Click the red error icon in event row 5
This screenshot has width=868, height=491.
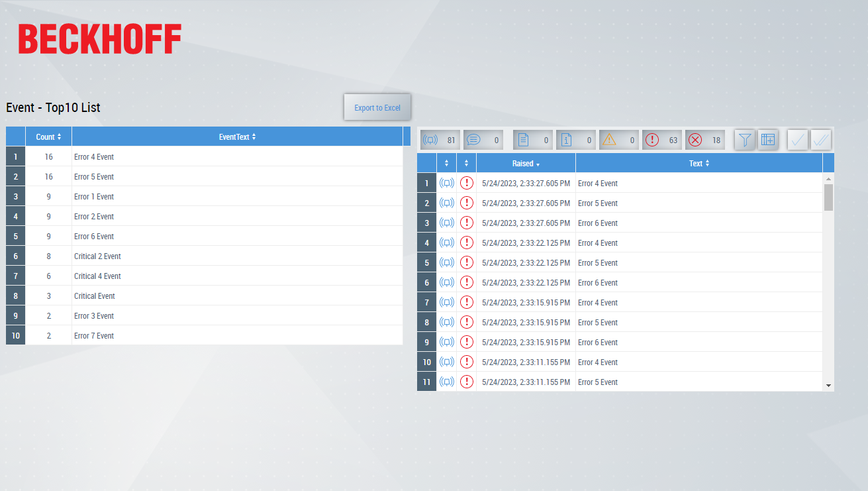pos(467,262)
